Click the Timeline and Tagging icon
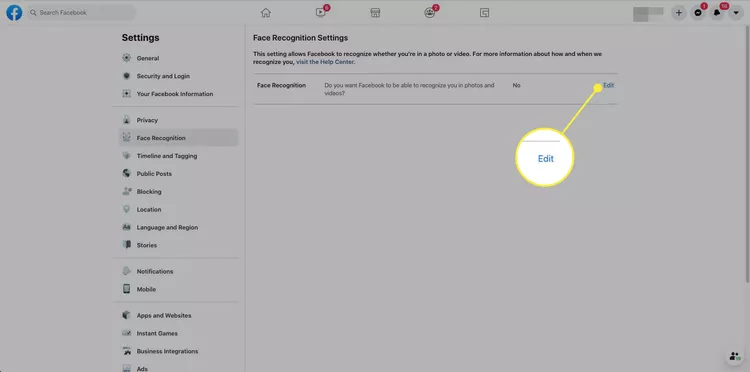The height and width of the screenshot is (372, 750). pos(126,156)
